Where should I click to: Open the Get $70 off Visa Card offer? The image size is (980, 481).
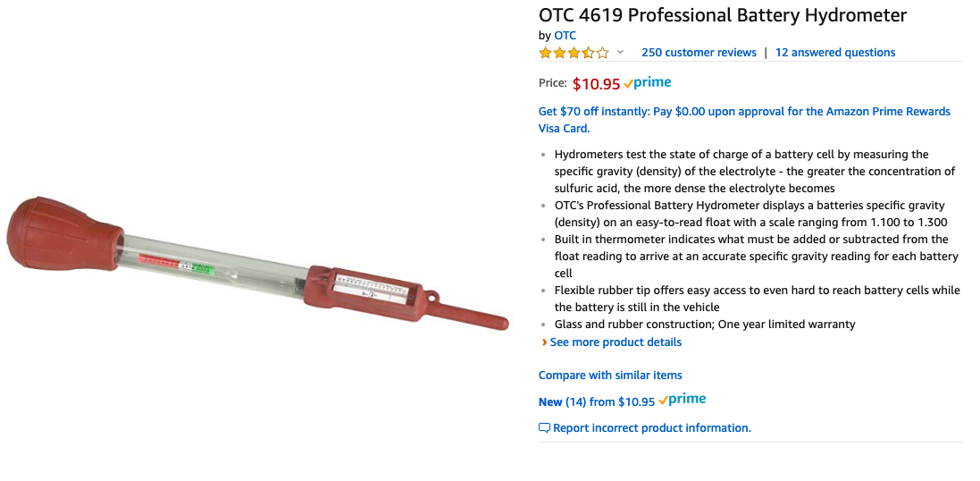tap(743, 120)
